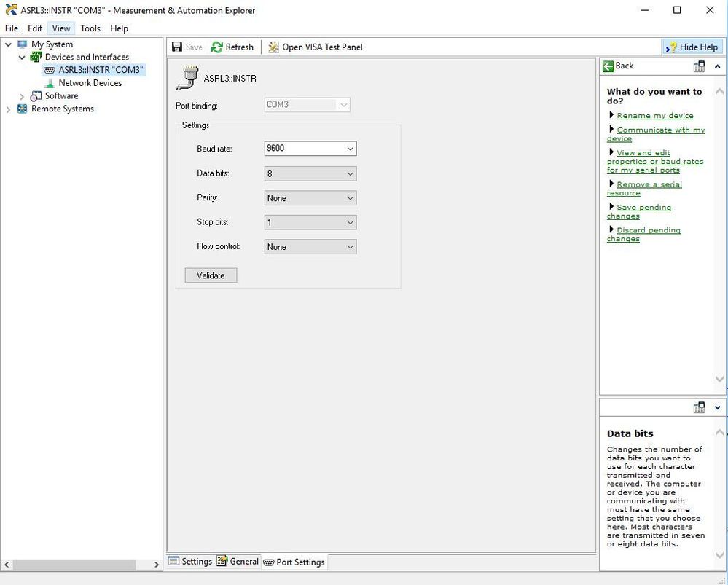Click the Save disk icon

pos(177,47)
